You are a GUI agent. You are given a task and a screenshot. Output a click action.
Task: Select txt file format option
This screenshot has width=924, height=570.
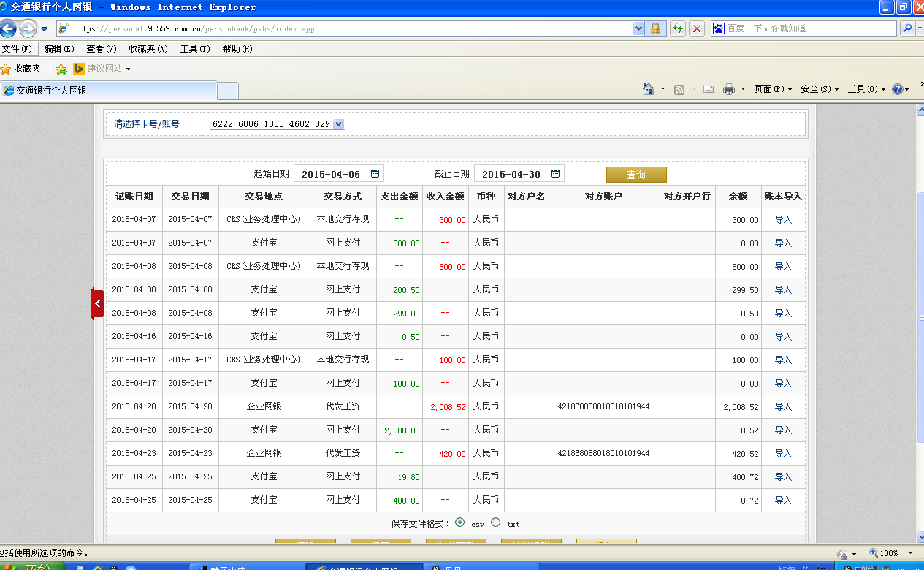coord(496,522)
